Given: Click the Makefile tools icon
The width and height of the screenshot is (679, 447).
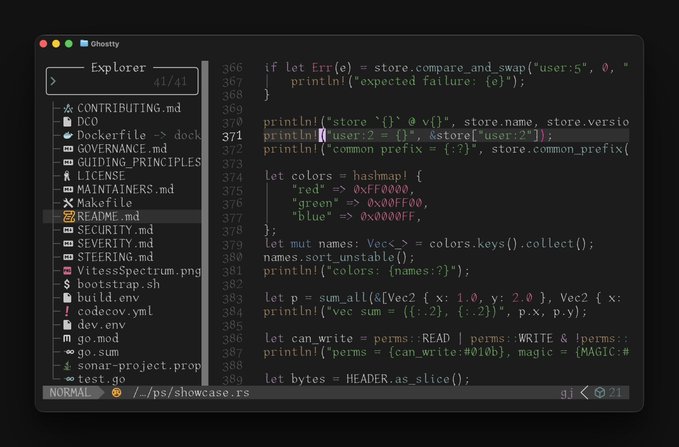Looking at the screenshot, I should coord(68,203).
